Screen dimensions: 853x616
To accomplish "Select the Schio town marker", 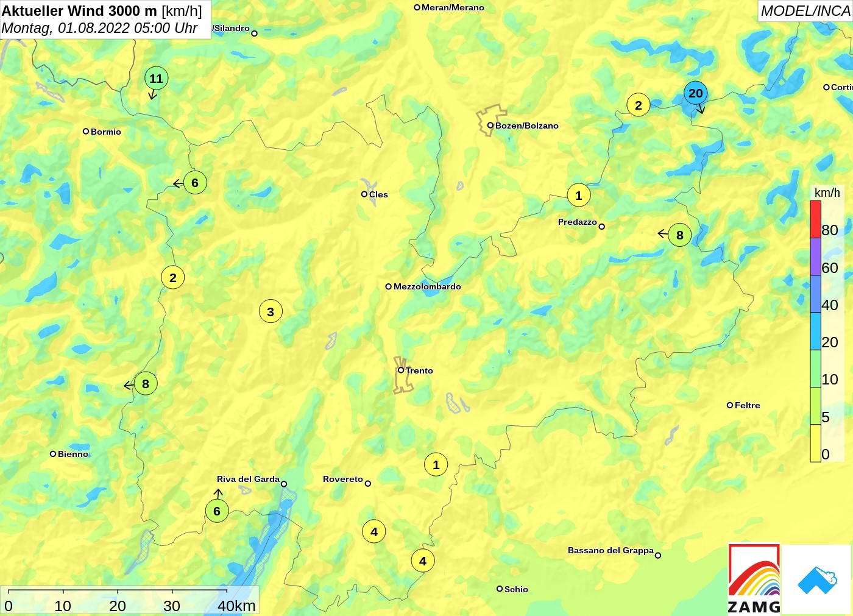I will (500, 589).
